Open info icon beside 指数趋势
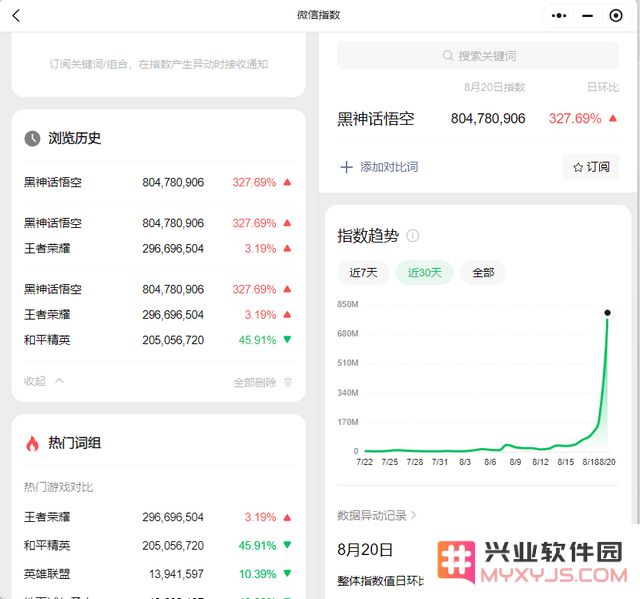Screen dimensions: 640x599 413,235
